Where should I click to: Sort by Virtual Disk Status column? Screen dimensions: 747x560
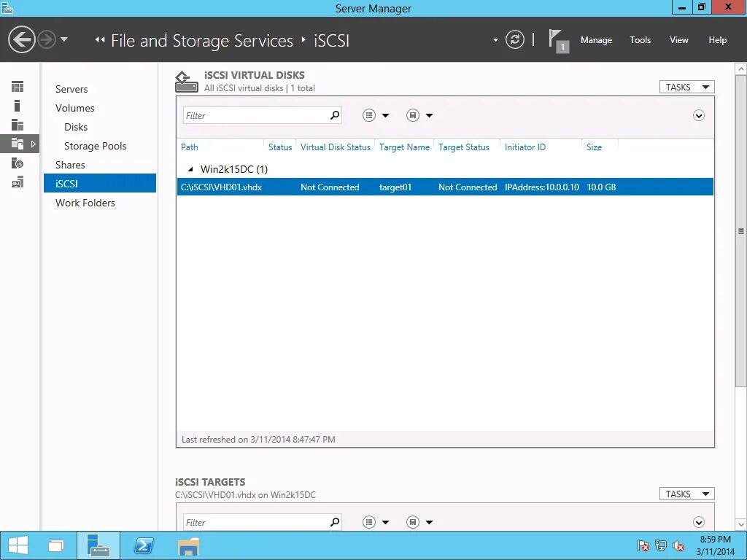336,147
